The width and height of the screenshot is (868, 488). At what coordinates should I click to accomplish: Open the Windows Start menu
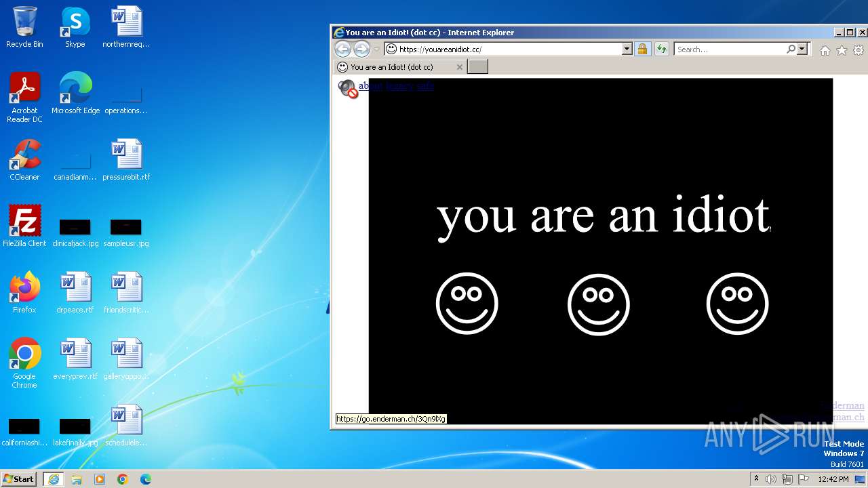(x=19, y=479)
